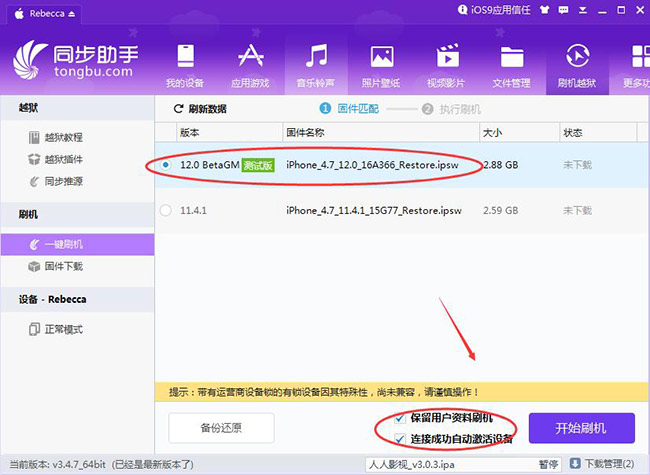650x475 pixels.
Task: Open 固件下载 firmware download
Action: pyautogui.click(x=56, y=266)
